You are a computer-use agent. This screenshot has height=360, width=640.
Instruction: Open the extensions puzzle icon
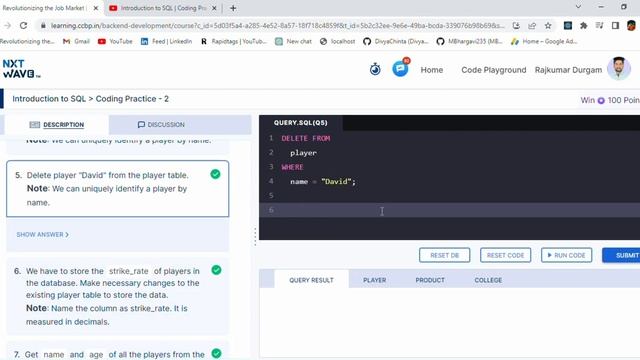pyautogui.click(x=584, y=26)
